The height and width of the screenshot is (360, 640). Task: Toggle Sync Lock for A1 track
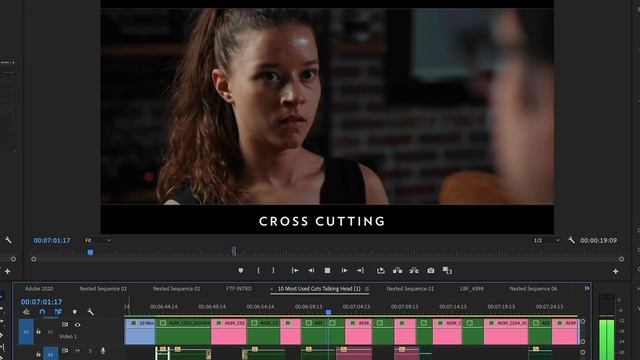click(65, 351)
